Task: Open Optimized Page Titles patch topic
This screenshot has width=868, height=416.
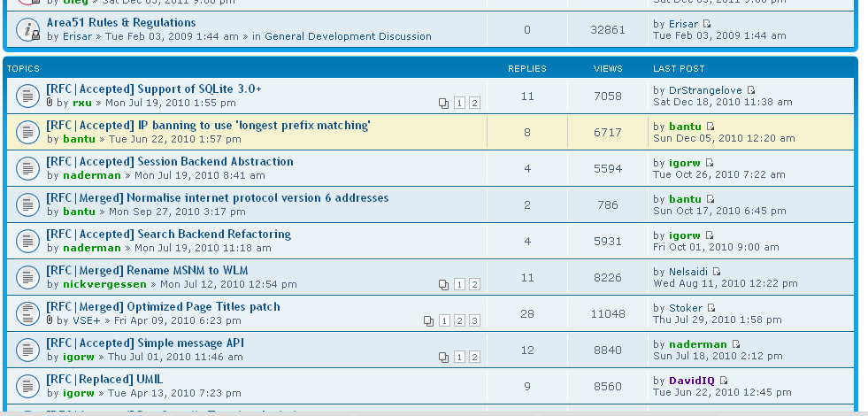Action: (x=164, y=307)
